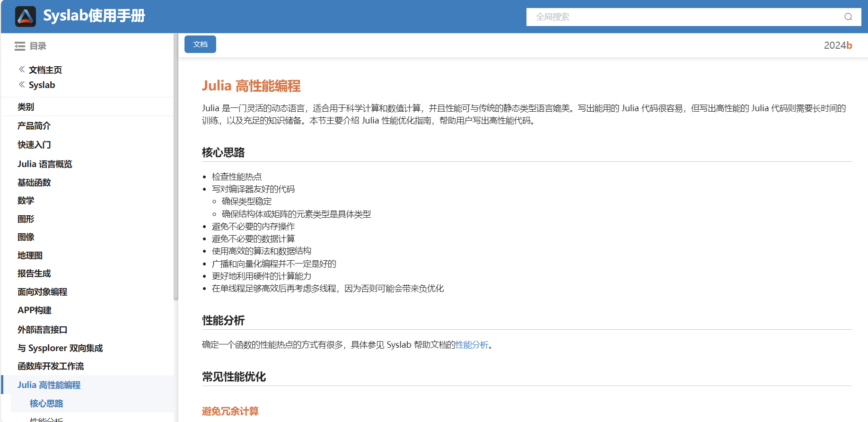Click the 性能分析 content heading

[223, 321]
